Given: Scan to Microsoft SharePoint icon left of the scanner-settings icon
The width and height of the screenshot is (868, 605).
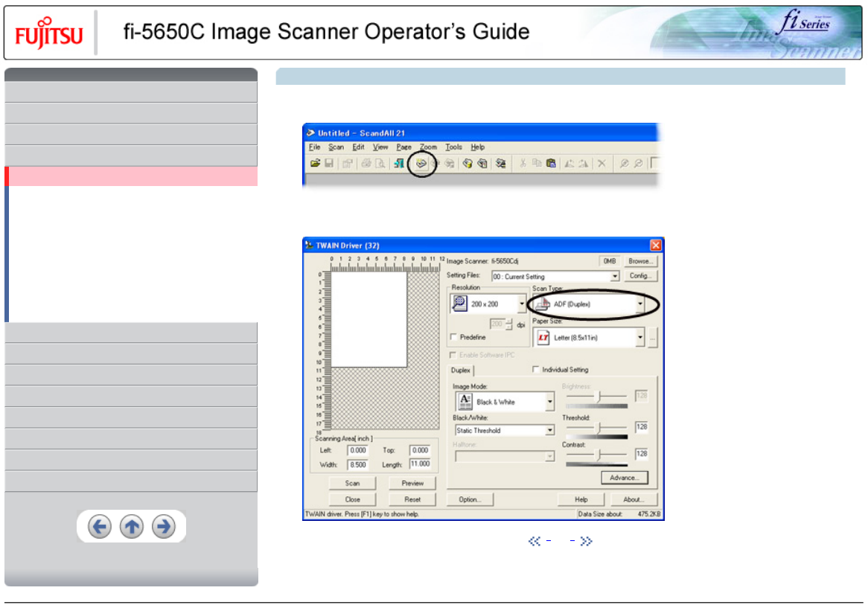Looking at the screenshot, I should (482, 163).
